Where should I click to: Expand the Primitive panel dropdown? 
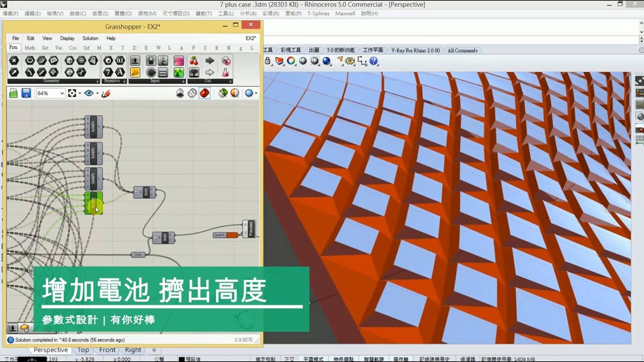click(x=124, y=81)
